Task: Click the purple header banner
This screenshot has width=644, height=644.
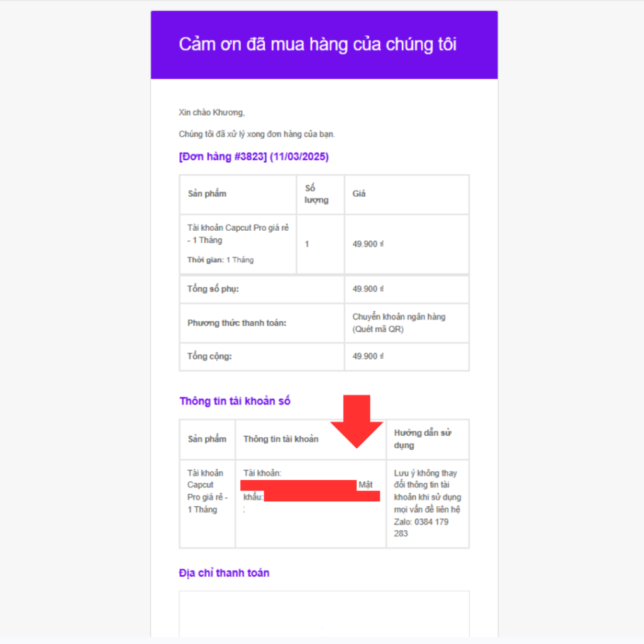Action: [324, 45]
